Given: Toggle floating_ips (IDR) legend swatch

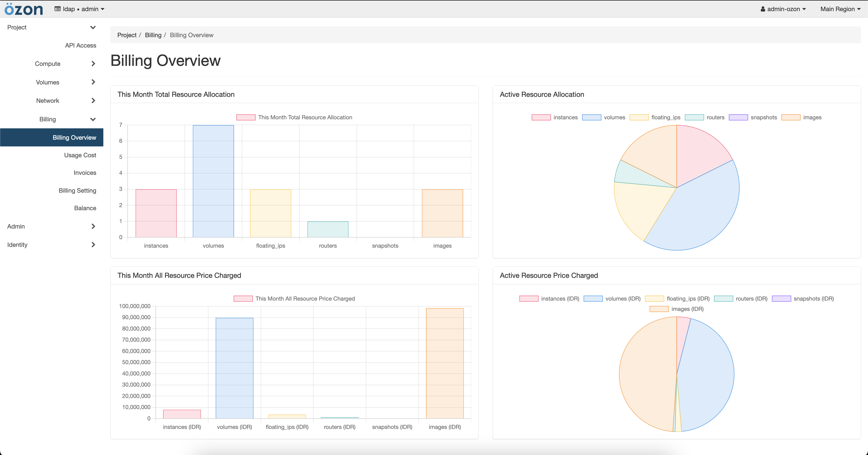Looking at the screenshot, I should (654, 299).
